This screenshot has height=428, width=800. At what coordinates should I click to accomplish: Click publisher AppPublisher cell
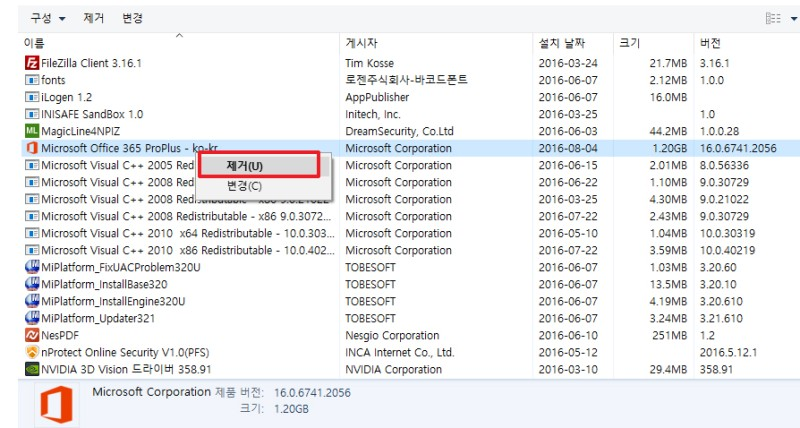point(377,97)
